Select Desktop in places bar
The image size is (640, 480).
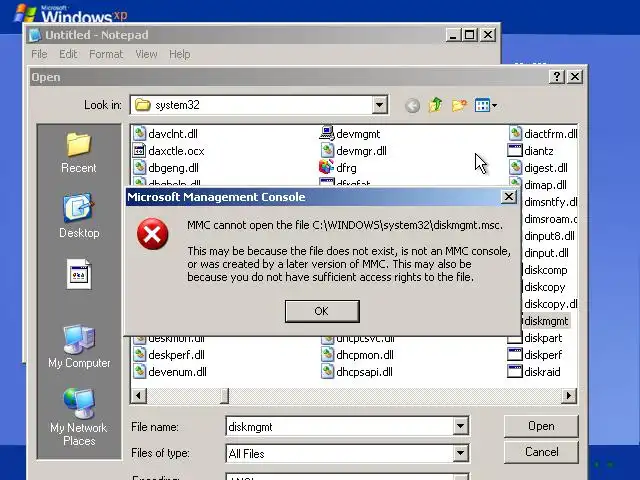click(x=79, y=216)
